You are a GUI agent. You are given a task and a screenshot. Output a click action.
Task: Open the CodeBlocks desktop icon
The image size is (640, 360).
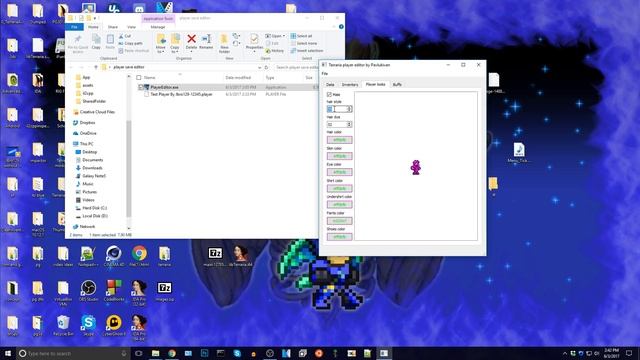[x=114, y=291]
